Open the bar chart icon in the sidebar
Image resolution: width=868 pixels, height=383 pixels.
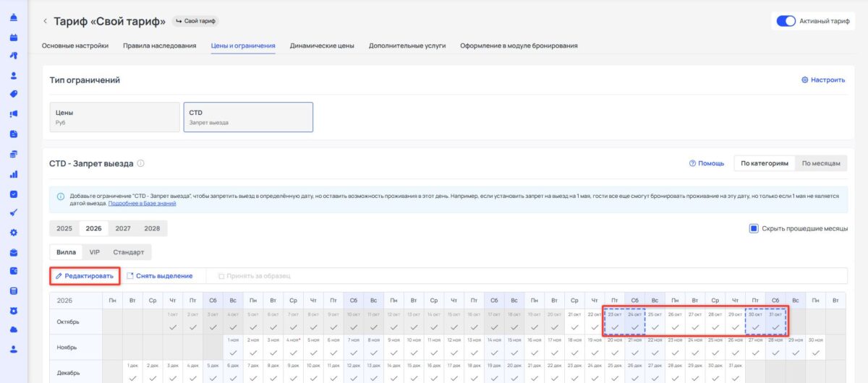tap(14, 174)
